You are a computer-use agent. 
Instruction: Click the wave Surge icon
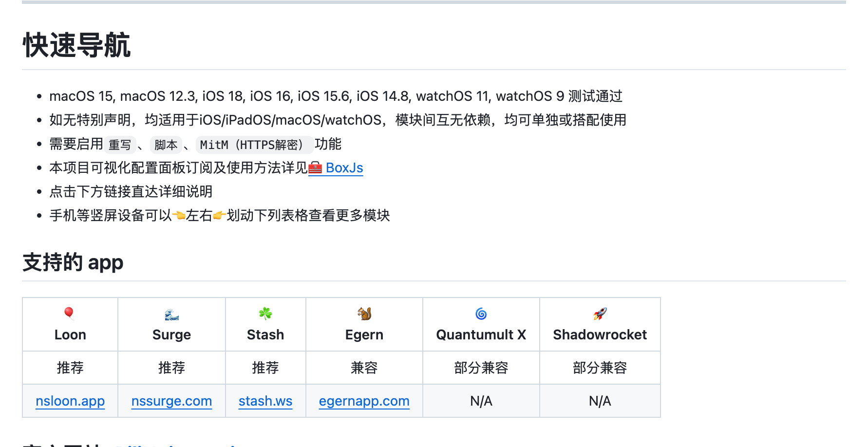pos(171,314)
